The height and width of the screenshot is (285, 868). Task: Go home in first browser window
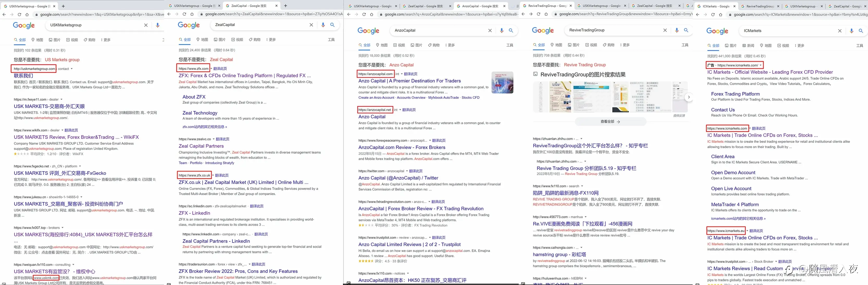pyautogui.click(x=27, y=15)
